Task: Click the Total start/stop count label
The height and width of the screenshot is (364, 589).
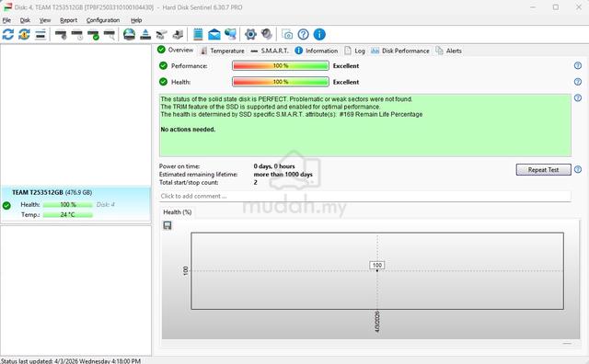Action: pyautogui.click(x=189, y=183)
